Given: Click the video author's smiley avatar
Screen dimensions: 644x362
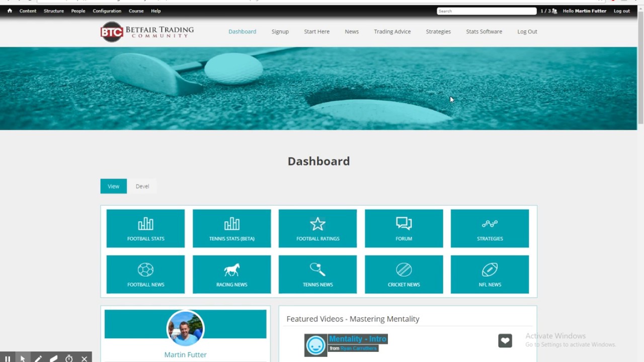Looking at the screenshot, I should [x=316, y=345].
